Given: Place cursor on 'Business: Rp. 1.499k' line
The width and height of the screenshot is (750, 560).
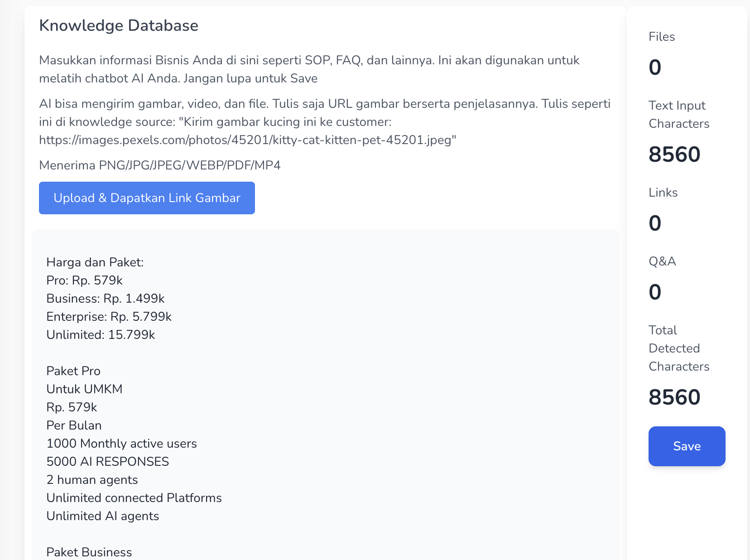Looking at the screenshot, I should [x=105, y=299].
